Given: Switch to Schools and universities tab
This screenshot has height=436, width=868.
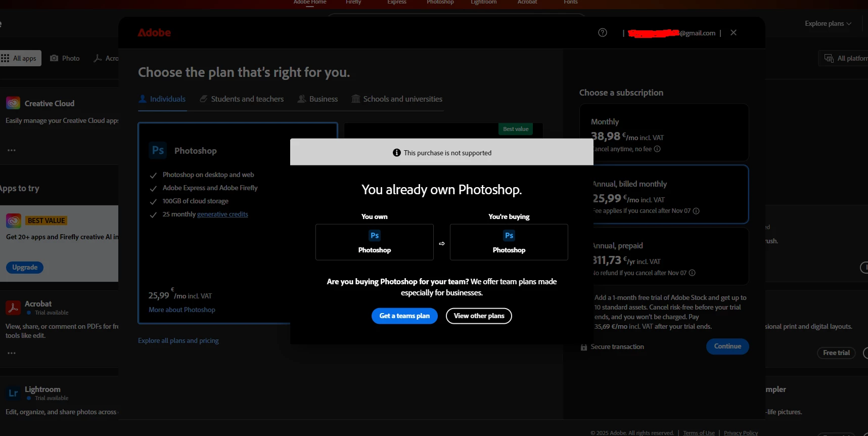Looking at the screenshot, I should (397, 99).
